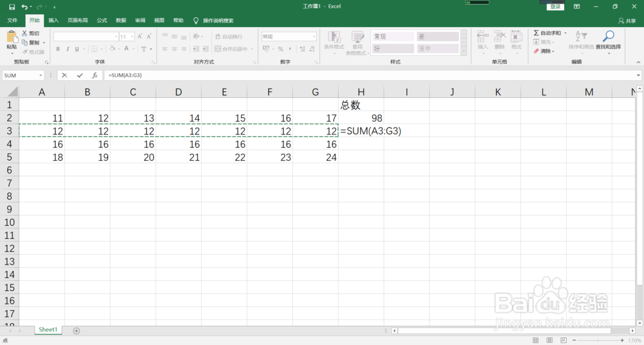The image size is (644, 345).
Task: Open the Fill (填充) dropdown
Action: (x=544, y=42)
